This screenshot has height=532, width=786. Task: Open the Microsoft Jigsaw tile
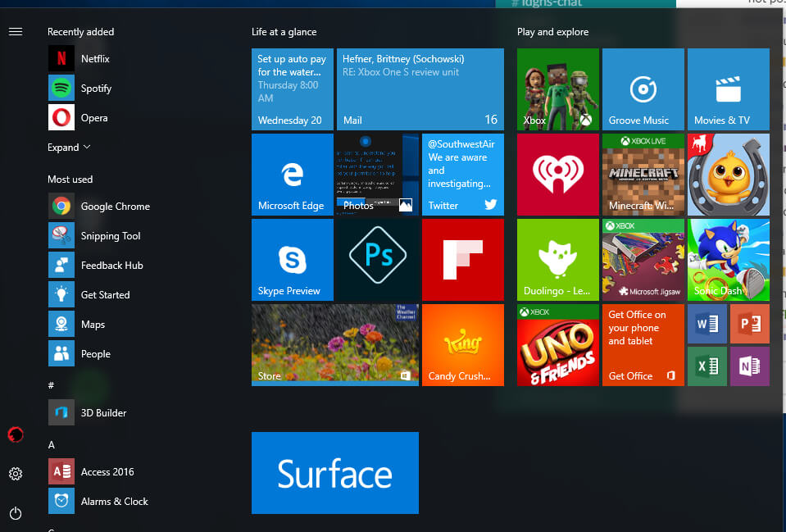(x=643, y=260)
